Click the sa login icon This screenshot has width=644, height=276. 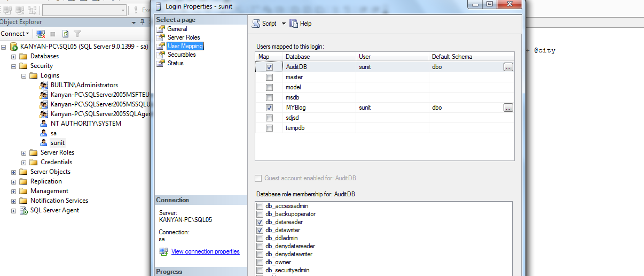click(x=44, y=133)
